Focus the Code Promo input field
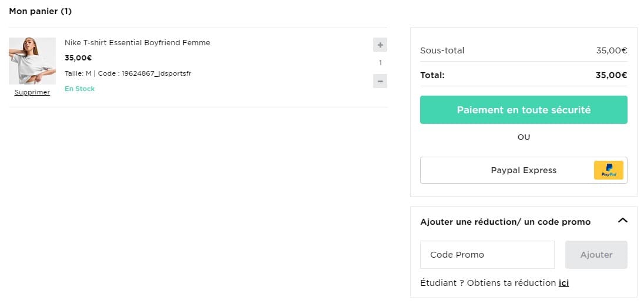 [x=487, y=255]
